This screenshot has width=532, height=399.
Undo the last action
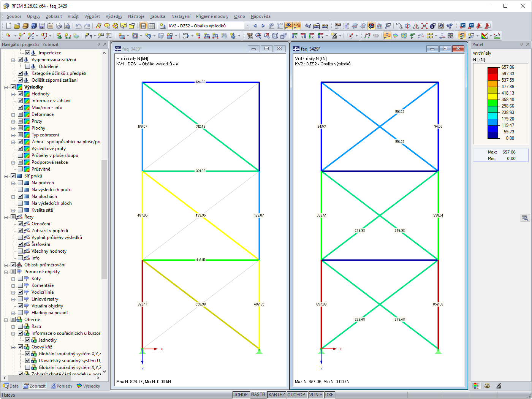click(79, 26)
